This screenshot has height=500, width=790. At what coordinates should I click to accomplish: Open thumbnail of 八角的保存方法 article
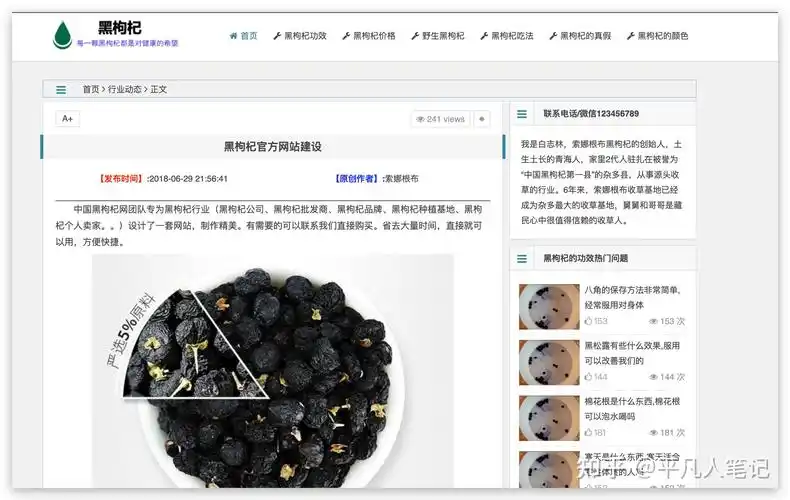tap(549, 306)
